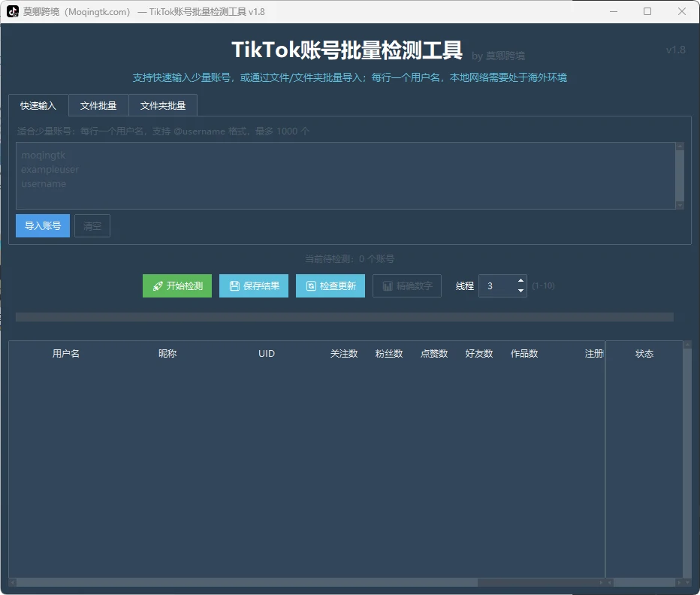Click the detection progress bar

pyautogui.click(x=345, y=317)
